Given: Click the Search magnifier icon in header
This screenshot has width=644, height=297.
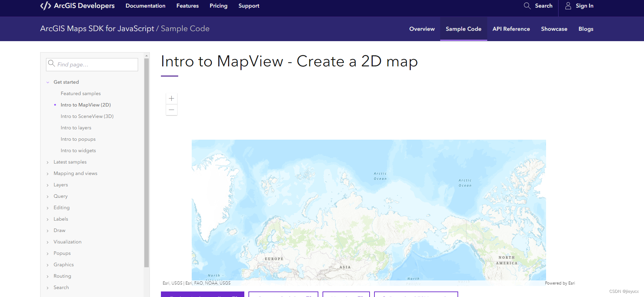Looking at the screenshot, I should click(x=527, y=6).
